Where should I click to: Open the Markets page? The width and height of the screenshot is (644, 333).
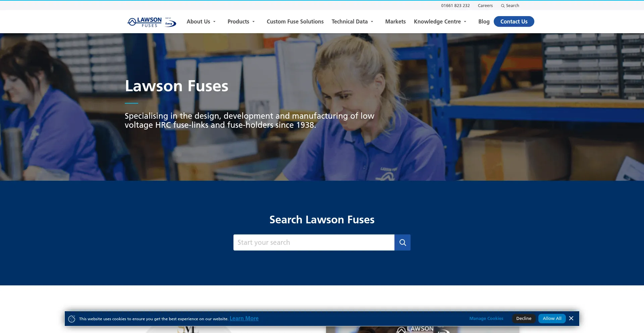point(395,21)
